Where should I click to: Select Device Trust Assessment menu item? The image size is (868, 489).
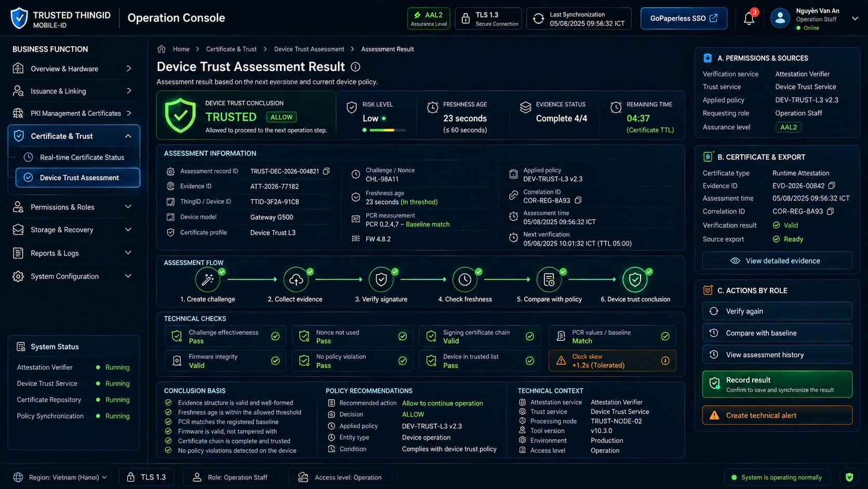78,178
